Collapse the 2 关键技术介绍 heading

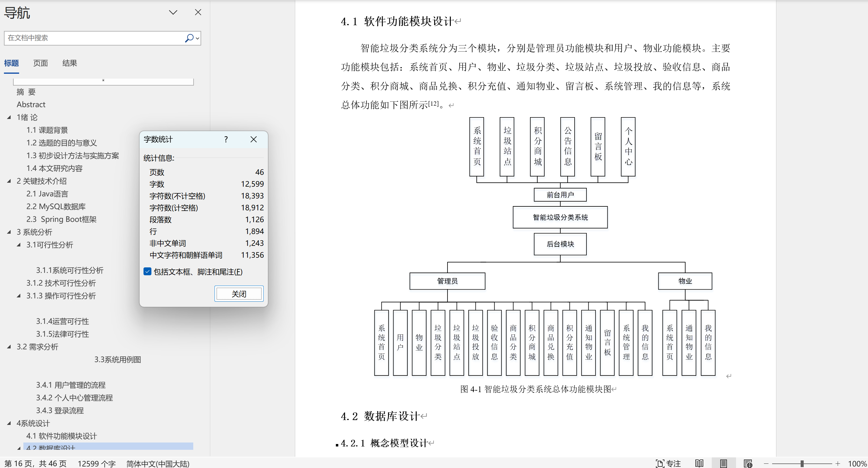coord(9,181)
